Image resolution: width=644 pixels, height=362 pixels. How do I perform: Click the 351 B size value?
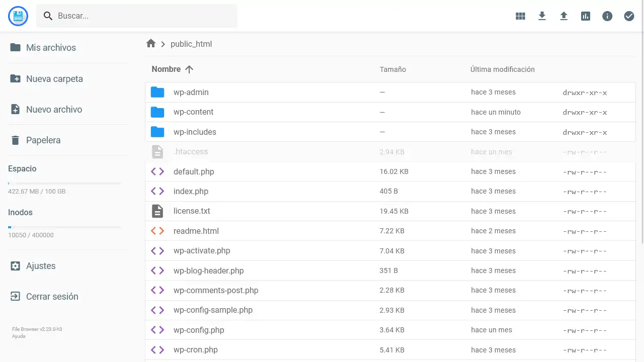coord(389,270)
